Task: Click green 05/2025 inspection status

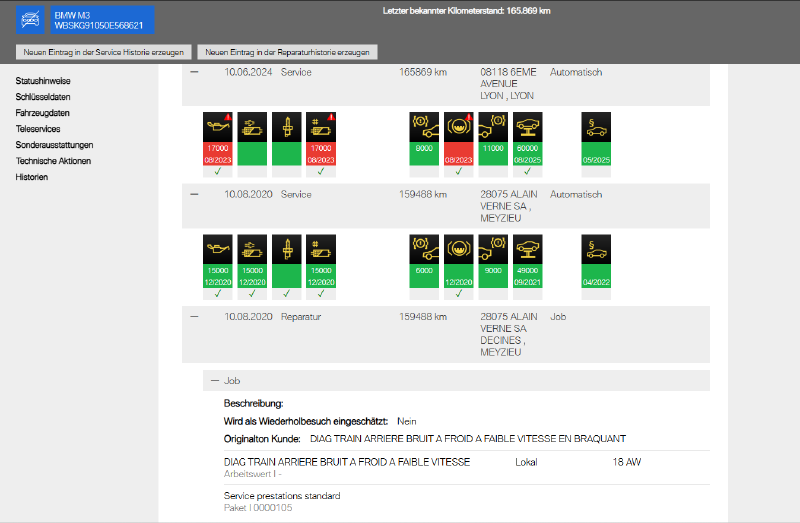Action: [596, 154]
